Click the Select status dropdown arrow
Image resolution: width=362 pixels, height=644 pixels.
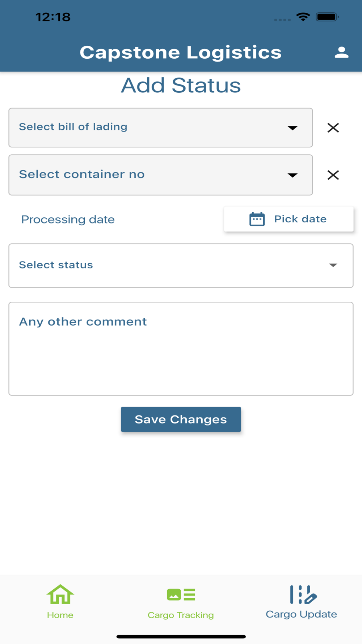pos(333,265)
